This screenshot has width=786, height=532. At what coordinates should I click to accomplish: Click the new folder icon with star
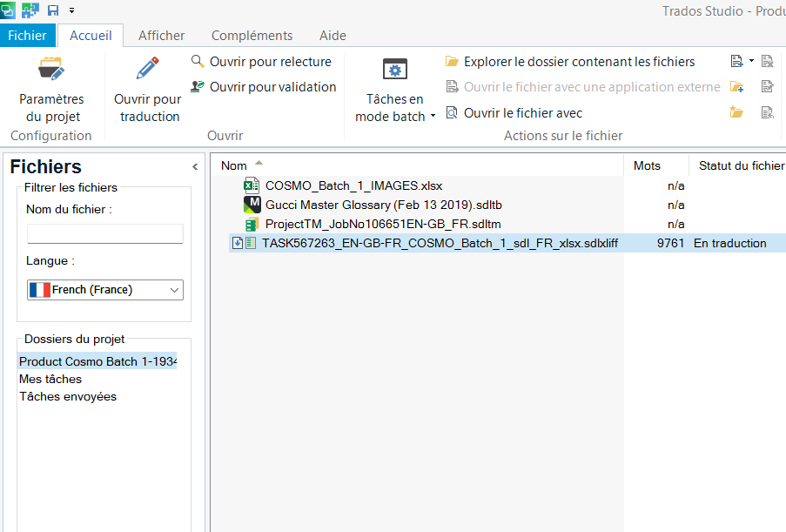click(x=736, y=111)
